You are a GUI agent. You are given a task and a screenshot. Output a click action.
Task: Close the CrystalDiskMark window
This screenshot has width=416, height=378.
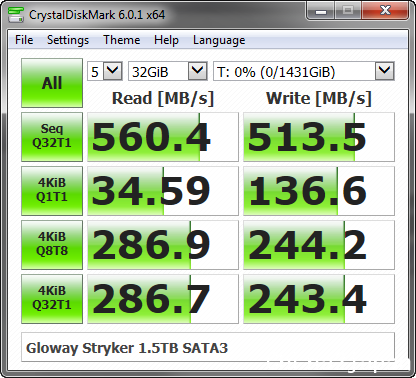click(x=385, y=11)
